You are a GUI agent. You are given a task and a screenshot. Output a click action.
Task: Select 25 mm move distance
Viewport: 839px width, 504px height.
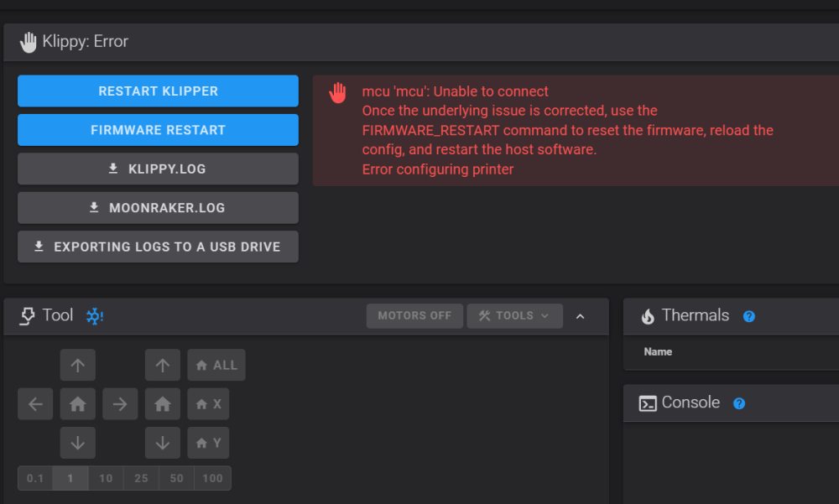(141, 478)
